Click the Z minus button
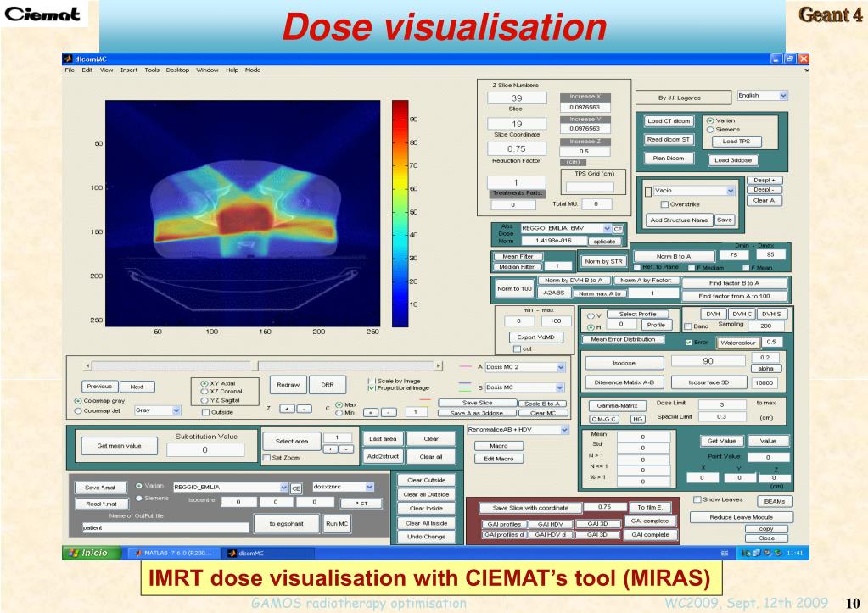The image size is (868, 613). pos(304,409)
